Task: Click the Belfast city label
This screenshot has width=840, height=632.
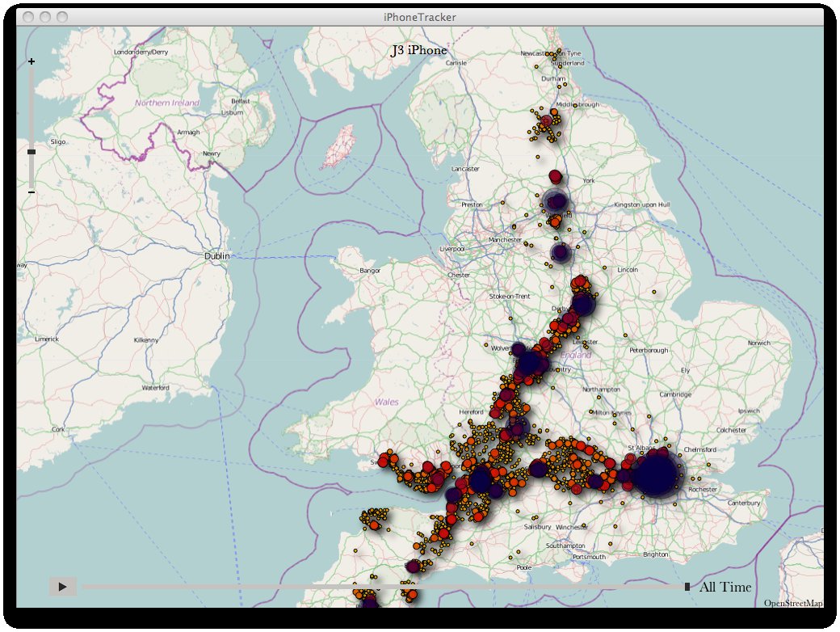Action: (241, 101)
